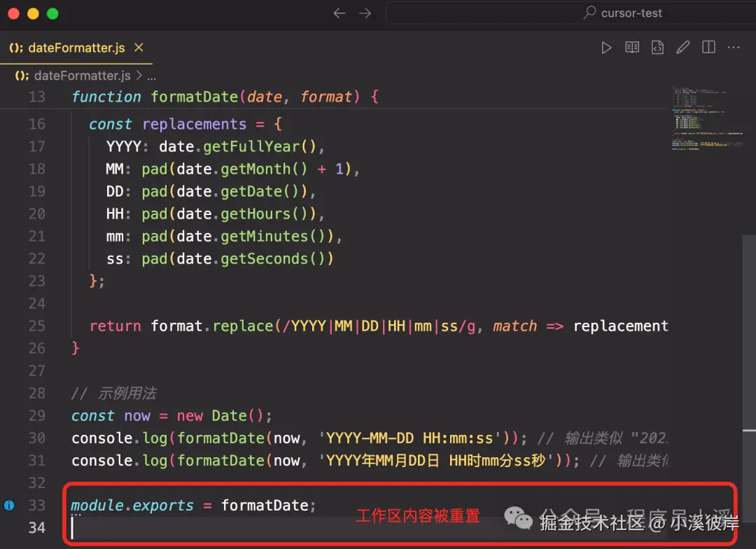Image resolution: width=756 pixels, height=549 pixels.
Task: Click the green macOS full-screen button
Action: coord(52,14)
